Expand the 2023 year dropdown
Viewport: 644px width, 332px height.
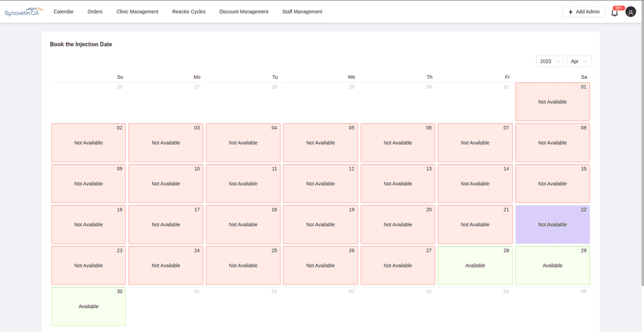click(550, 62)
